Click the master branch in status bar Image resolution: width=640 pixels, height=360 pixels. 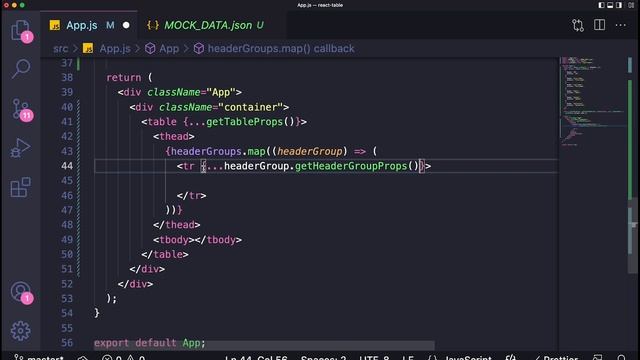[39, 358]
